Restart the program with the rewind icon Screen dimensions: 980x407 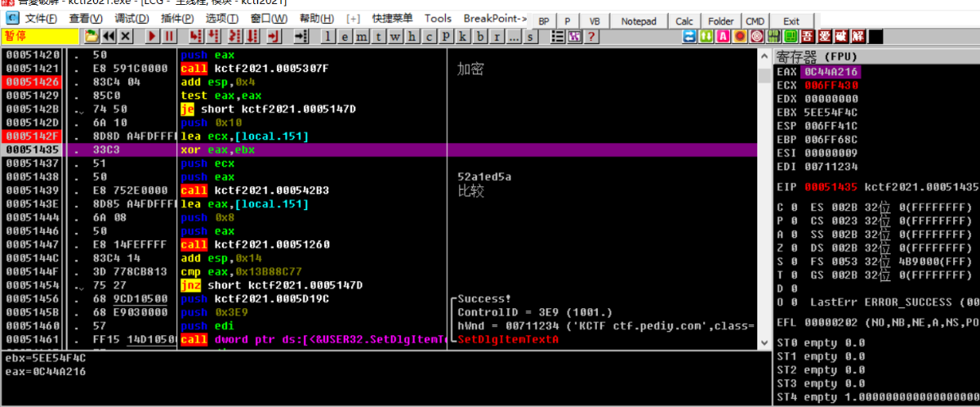[109, 36]
